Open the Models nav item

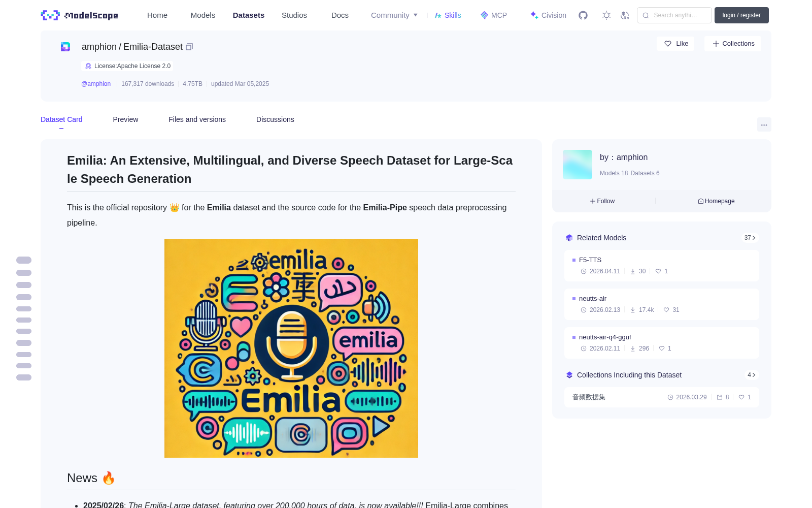(203, 15)
